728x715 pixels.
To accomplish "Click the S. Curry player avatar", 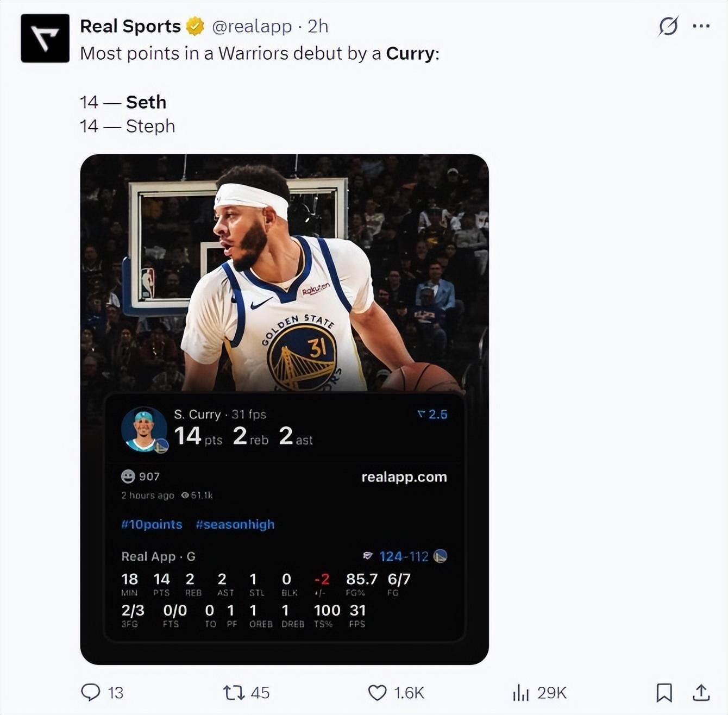I will point(144,429).
